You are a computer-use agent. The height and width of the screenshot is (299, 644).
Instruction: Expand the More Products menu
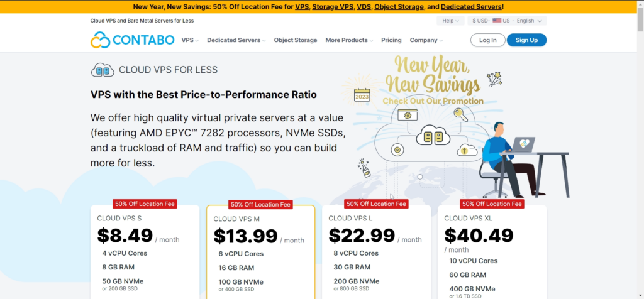point(349,40)
